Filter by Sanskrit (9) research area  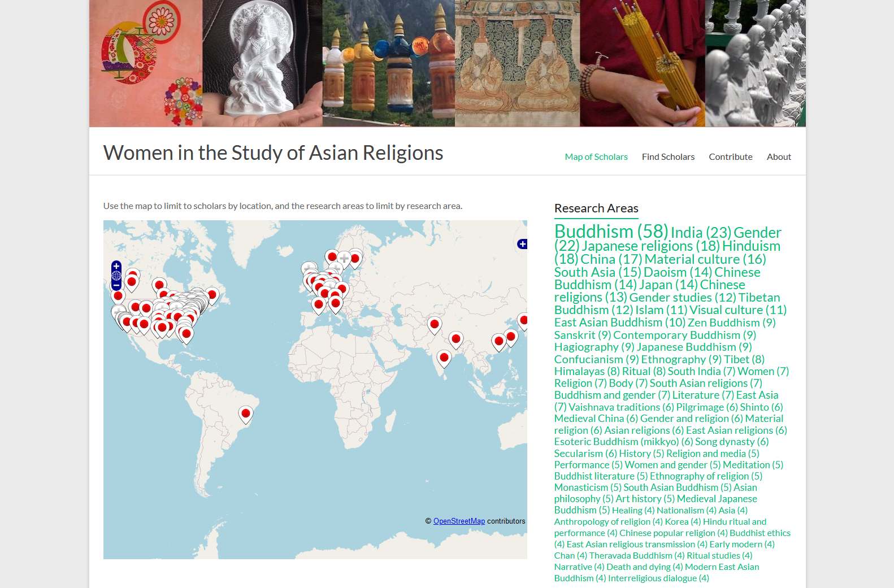(583, 335)
